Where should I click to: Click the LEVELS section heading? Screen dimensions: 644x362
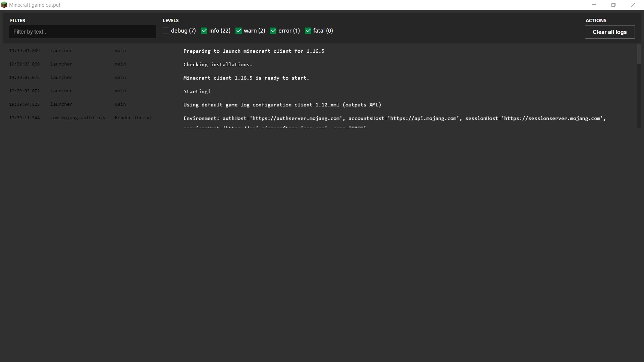point(171,20)
